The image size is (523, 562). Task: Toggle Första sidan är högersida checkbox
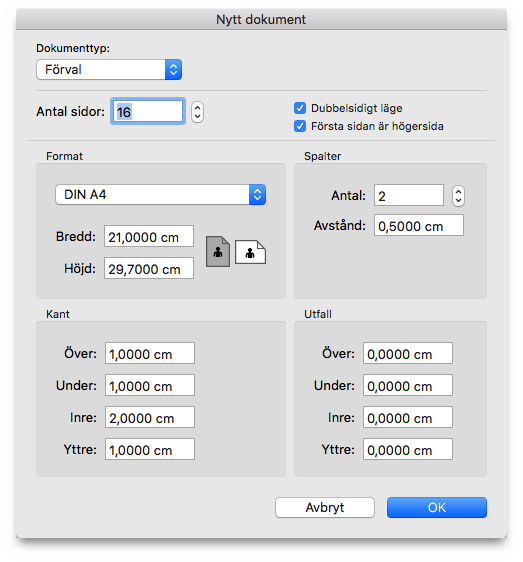pos(300,126)
